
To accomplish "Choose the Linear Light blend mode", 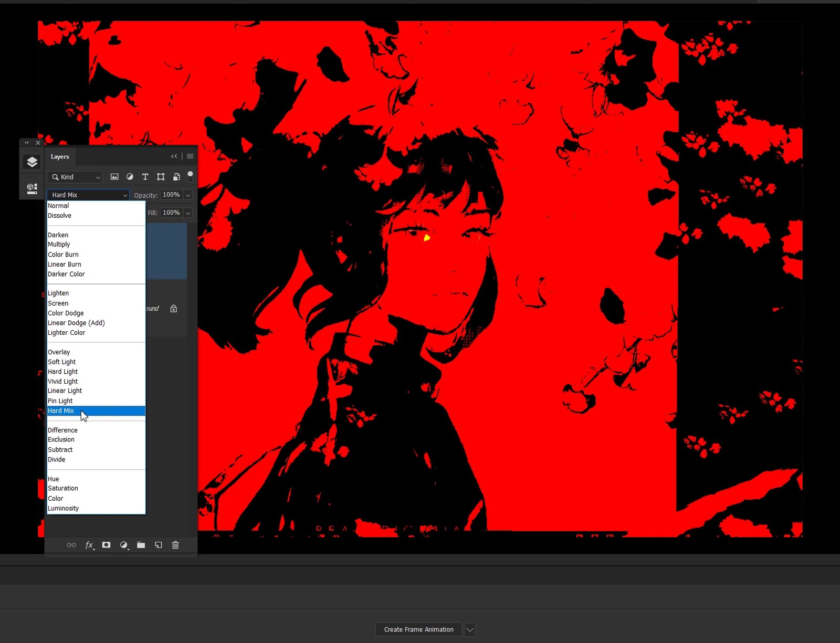I will coord(96,391).
